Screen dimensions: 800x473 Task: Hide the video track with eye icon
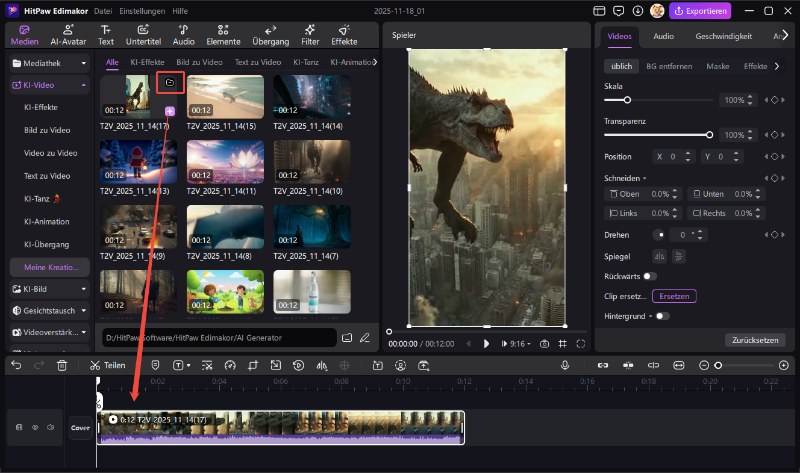click(35, 428)
